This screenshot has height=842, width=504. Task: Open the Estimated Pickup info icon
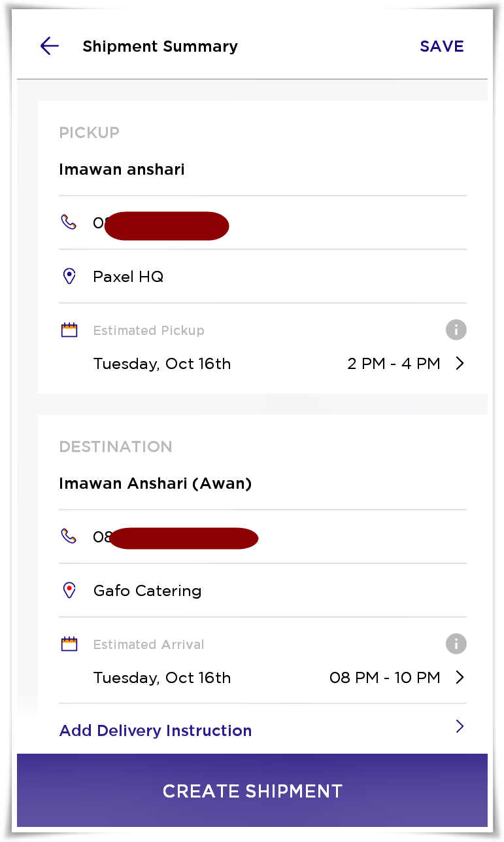point(456,330)
